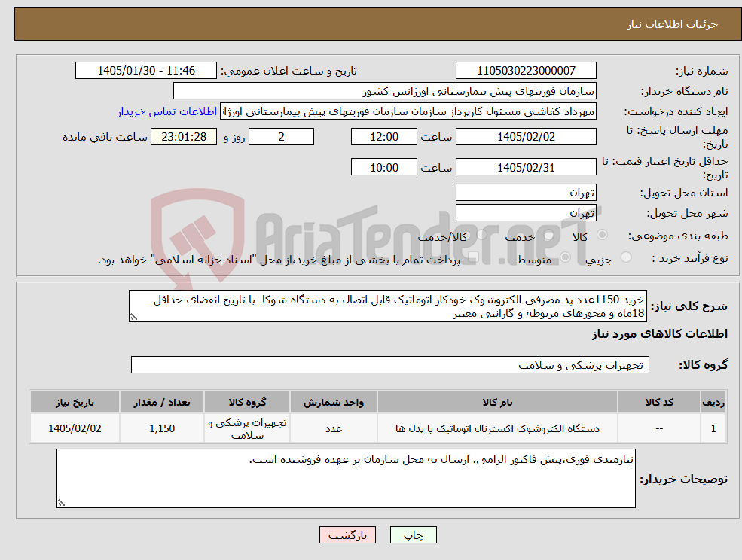Click the remaining time field 23:01:28
This screenshot has width=742, height=560.
coord(184,137)
